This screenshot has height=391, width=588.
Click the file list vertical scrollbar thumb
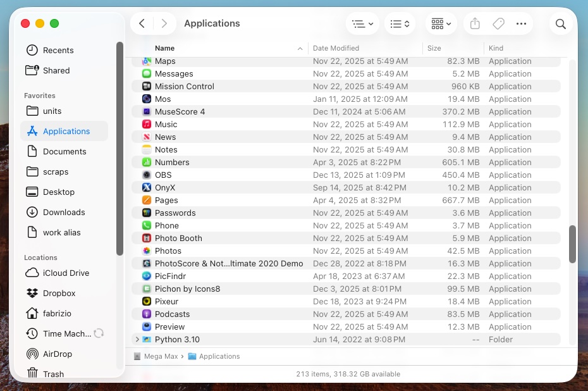click(x=572, y=244)
